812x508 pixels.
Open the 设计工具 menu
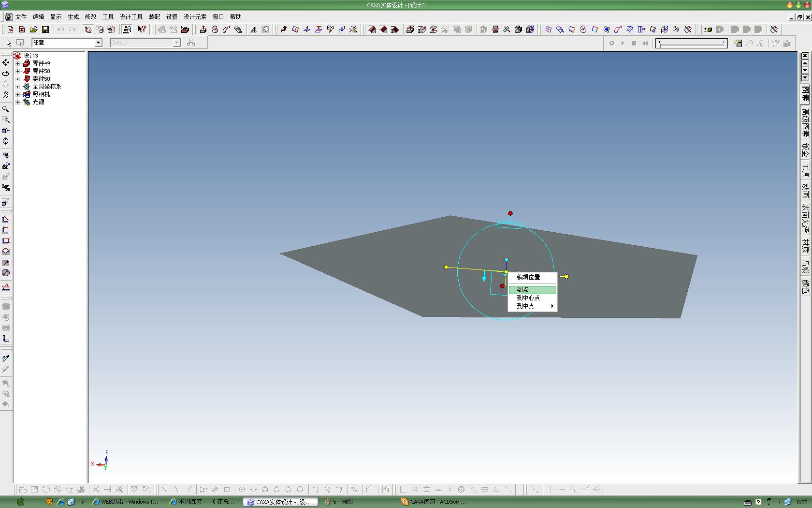(131, 17)
